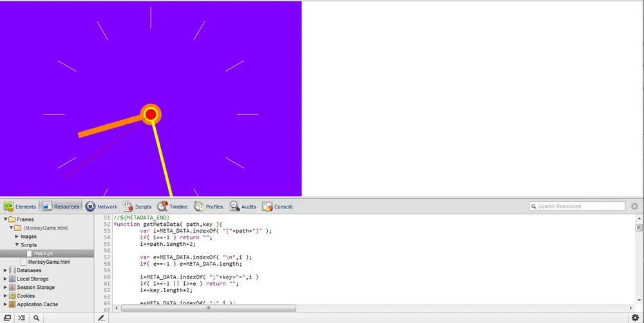Click the getMetaData function name
The height and width of the screenshot is (323, 644).
(x=162, y=224)
